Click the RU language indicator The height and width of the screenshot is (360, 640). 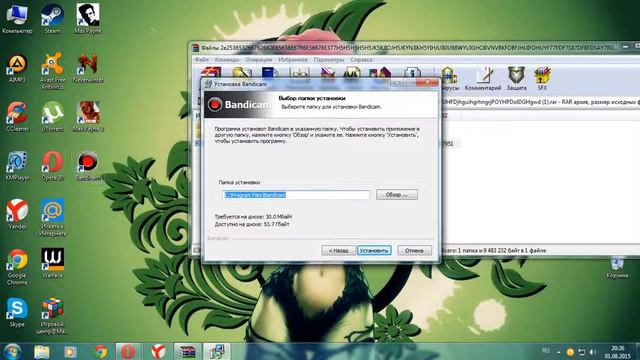tap(546, 351)
